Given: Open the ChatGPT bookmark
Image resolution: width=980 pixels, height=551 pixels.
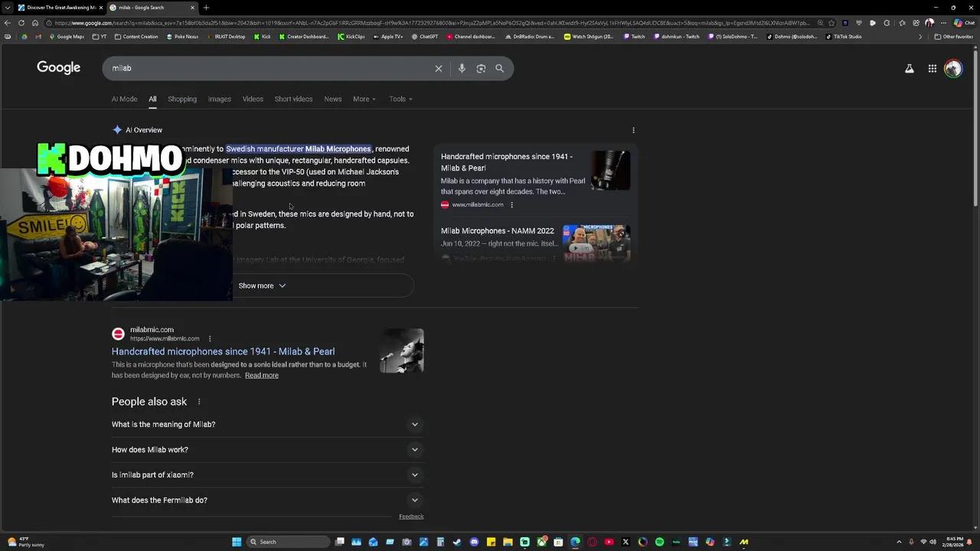Looking at the screenshot, I should pos(425,36).
